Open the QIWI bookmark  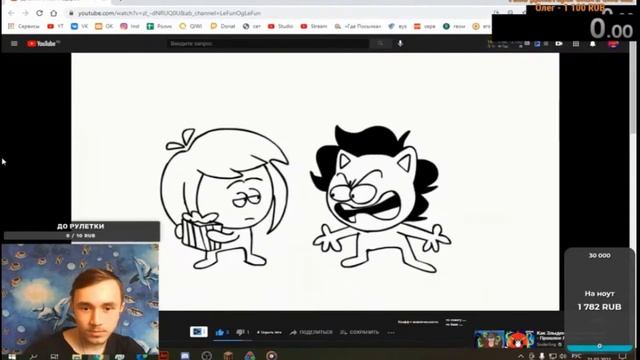pos(191,26)
